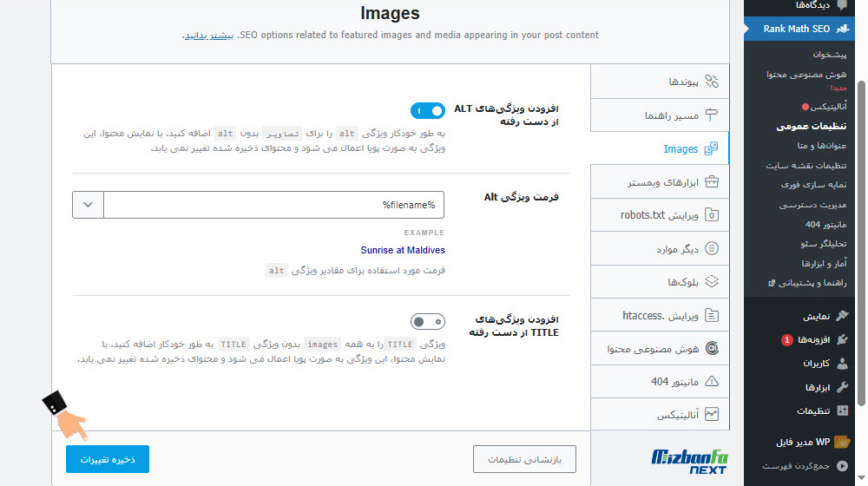Open the ابزارهای وبمستر settings tab

point(660,181)
